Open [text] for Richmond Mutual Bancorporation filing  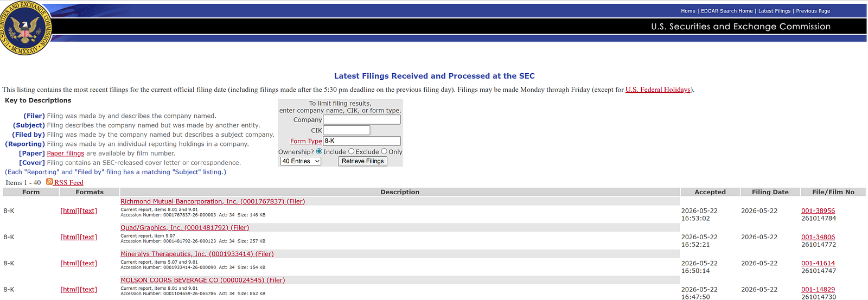[88, 211]
